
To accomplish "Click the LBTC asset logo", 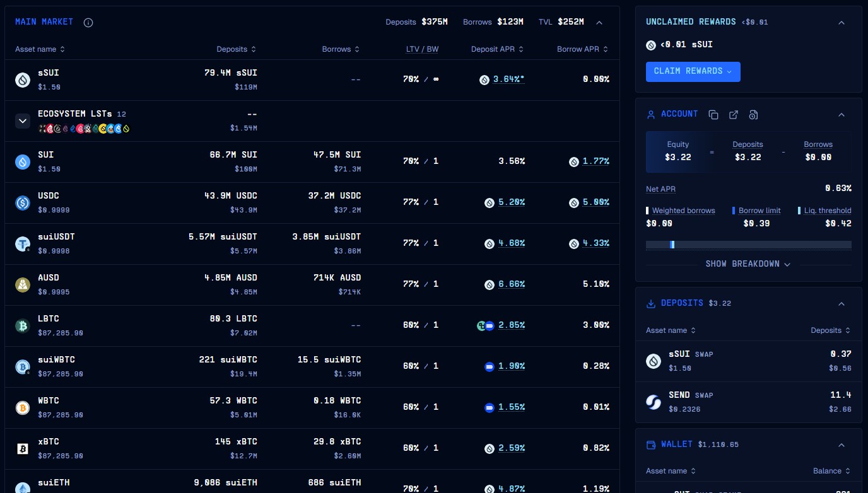I will coord(23,325).
